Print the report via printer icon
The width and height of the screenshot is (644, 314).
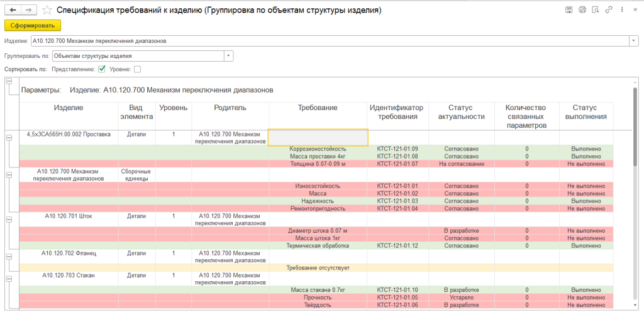582,9
